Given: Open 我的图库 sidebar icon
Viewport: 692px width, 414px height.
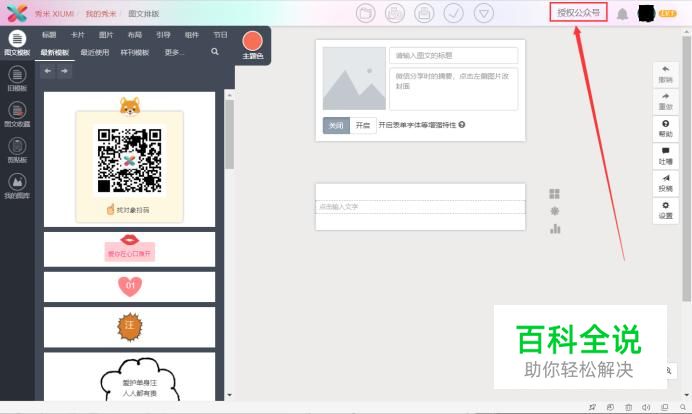Looking at the screenshot, I should click(x=17, y=186).
